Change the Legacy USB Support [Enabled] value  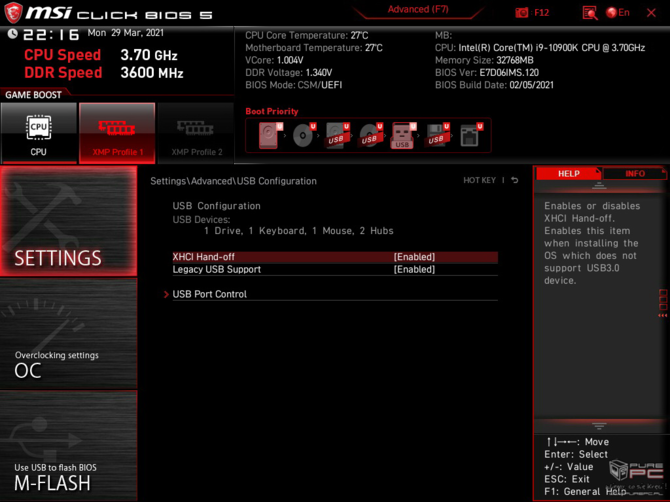coord(414,269)
